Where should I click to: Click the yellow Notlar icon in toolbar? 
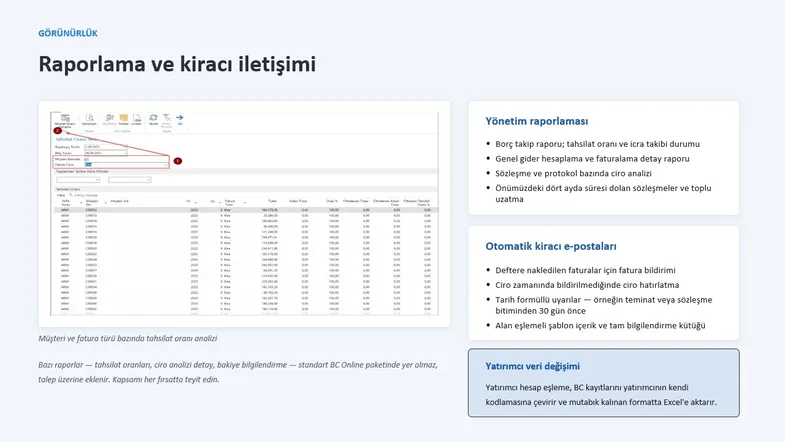124,117
